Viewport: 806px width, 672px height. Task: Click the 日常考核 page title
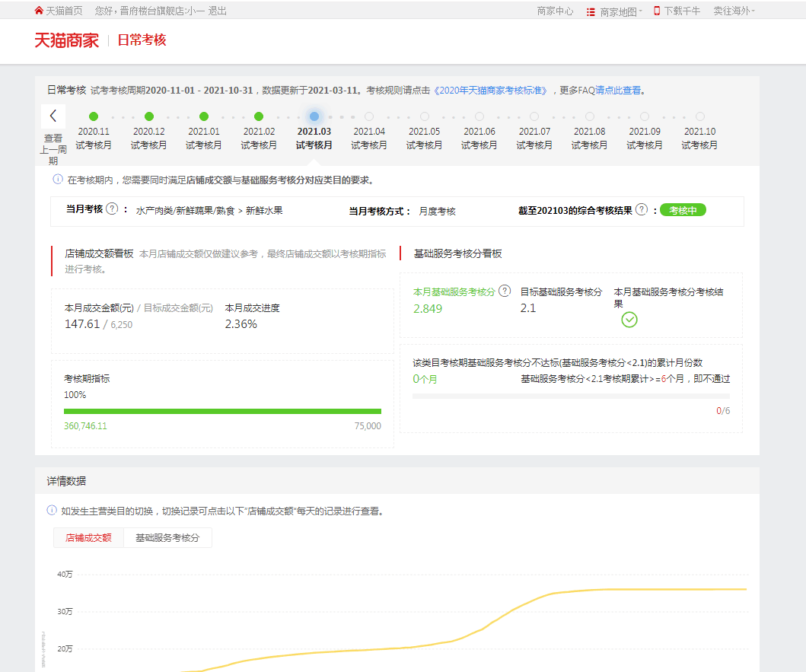coord(142,40)
